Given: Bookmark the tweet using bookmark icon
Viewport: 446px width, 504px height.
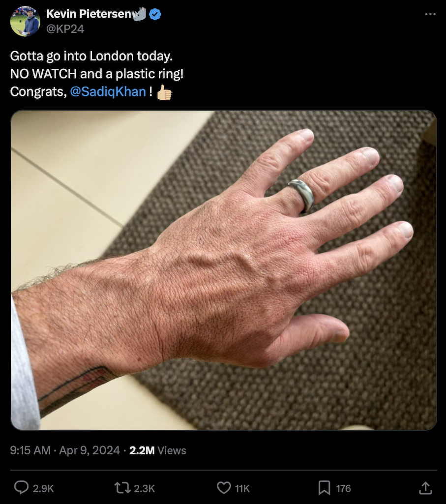Looking at the screenshot, I should pyautogui.click(x=324, y=488).
